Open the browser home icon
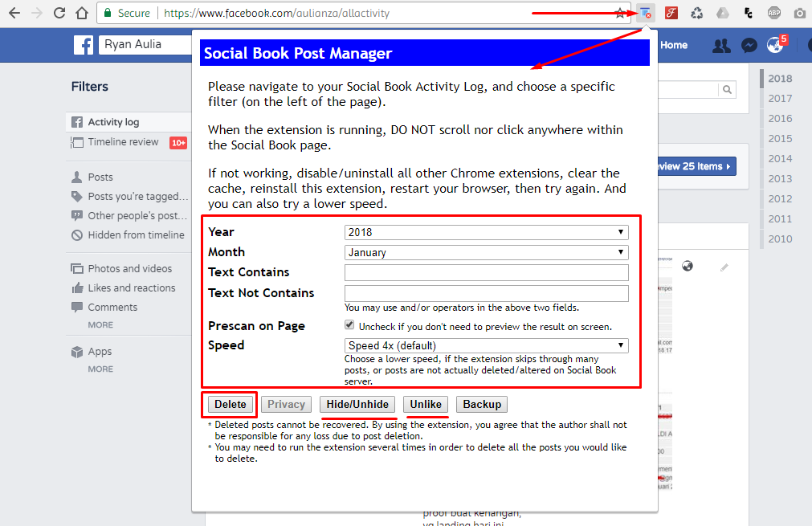Image resolution: width=812 pixels, height=526 pixels. click(x=82, y=13)
